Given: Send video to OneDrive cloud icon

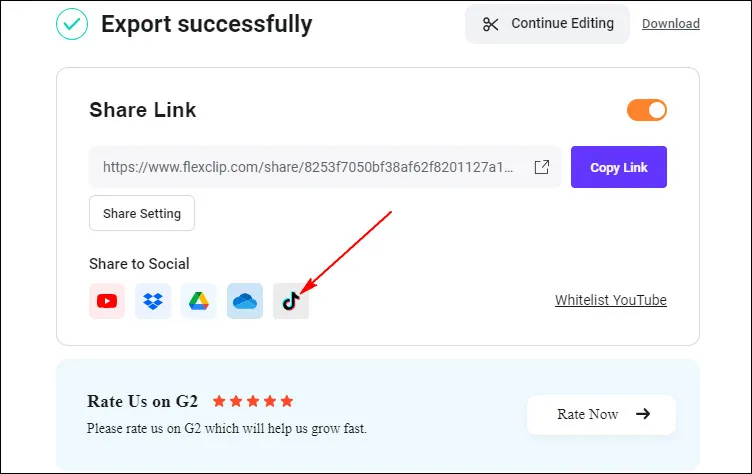Looking at the screenshot, I should [x=245, y=301].
